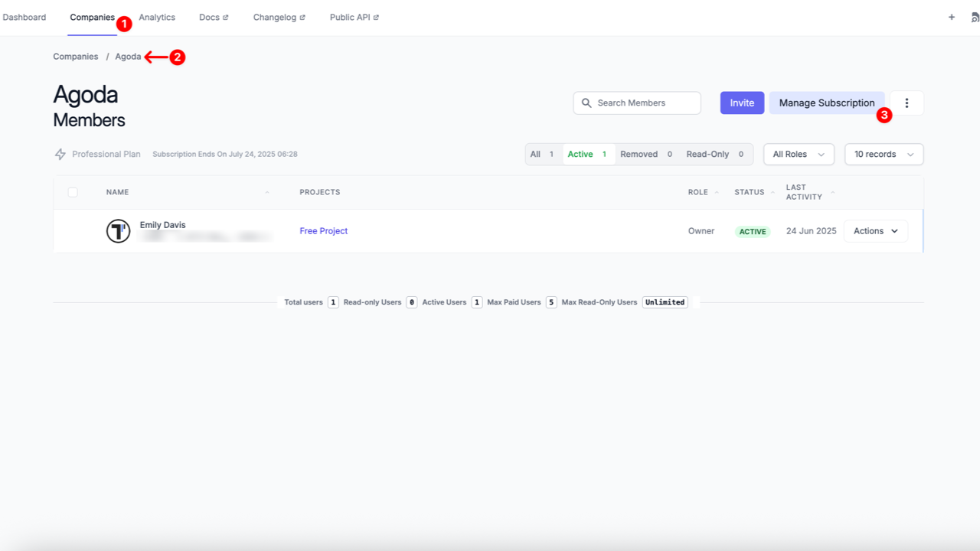Click Emily Davis's avatar image
Image resolution: width=980 pixels, height=551 pixels.
pyautogui.click(x=118, y=230)
